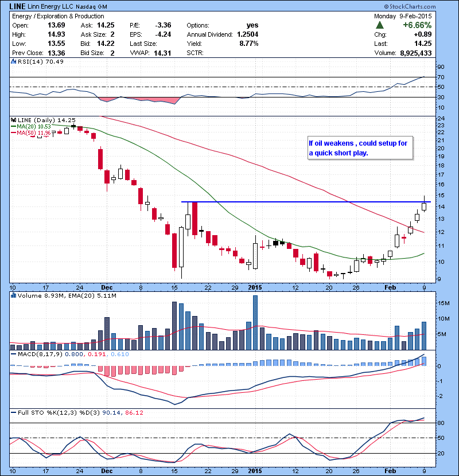Click the green up-arrow change indicator
This screenshot has height=476, width=459.
point(380,25)
